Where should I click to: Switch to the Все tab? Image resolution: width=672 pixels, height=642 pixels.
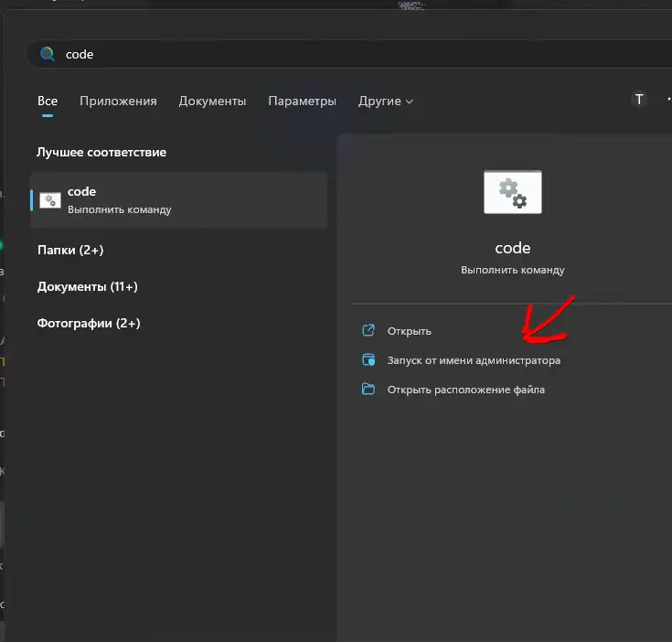[x=48, y=102]
